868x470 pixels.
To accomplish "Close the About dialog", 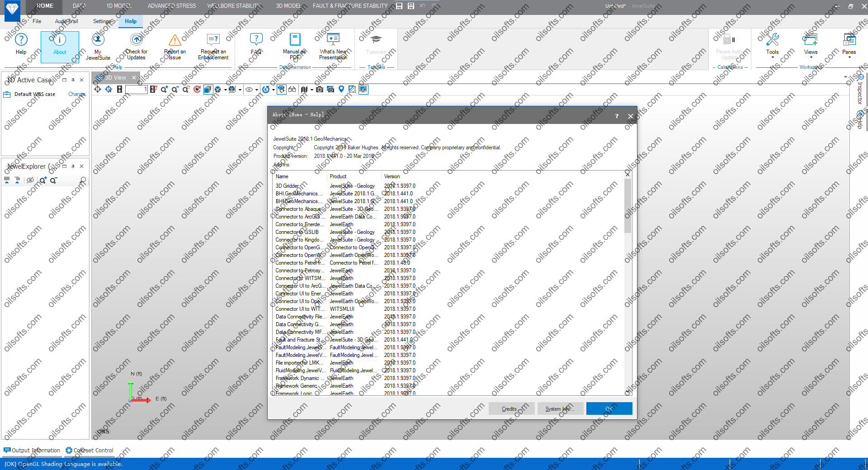I will tap(631, 116).
